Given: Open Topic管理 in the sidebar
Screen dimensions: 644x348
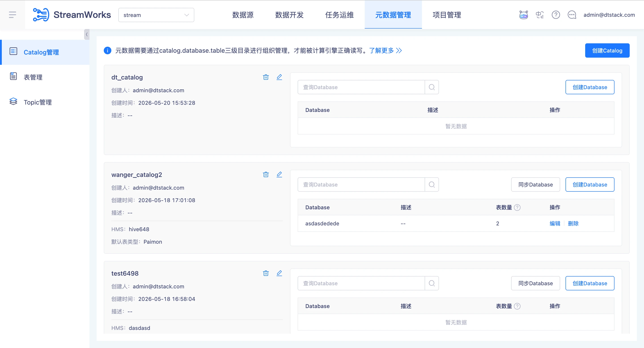Looking at the screenshot, I should [45, 102].
